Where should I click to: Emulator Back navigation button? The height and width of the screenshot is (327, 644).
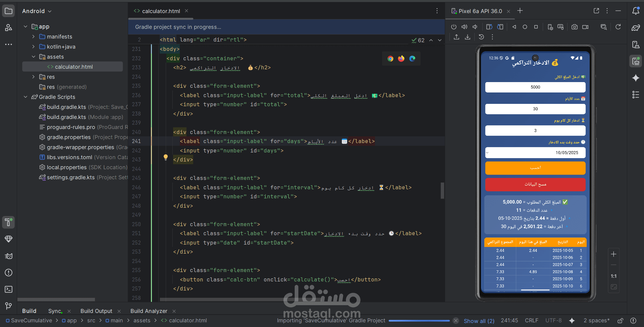pos(514,27)
